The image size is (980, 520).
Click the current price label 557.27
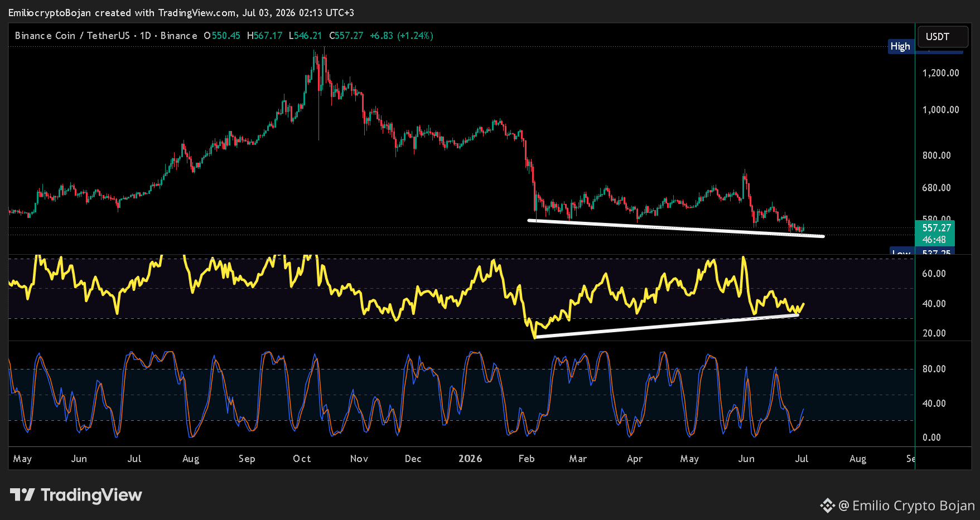[936, 228]
